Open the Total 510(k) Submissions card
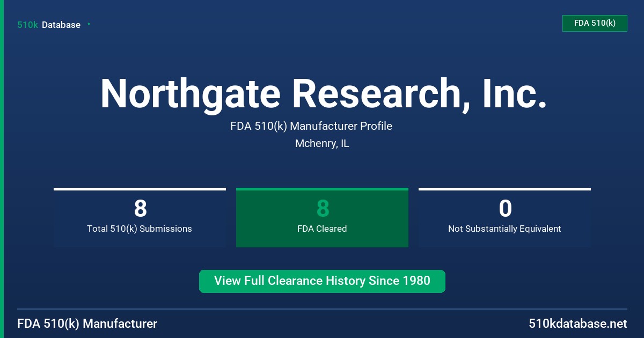 tap(140, 218)
